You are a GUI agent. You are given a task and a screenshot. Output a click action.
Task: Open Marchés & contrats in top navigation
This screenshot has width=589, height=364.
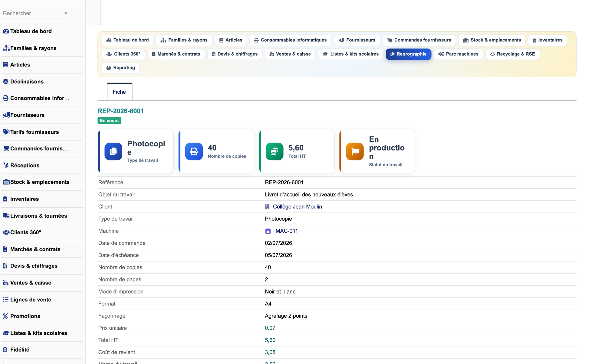coord(176,54)
